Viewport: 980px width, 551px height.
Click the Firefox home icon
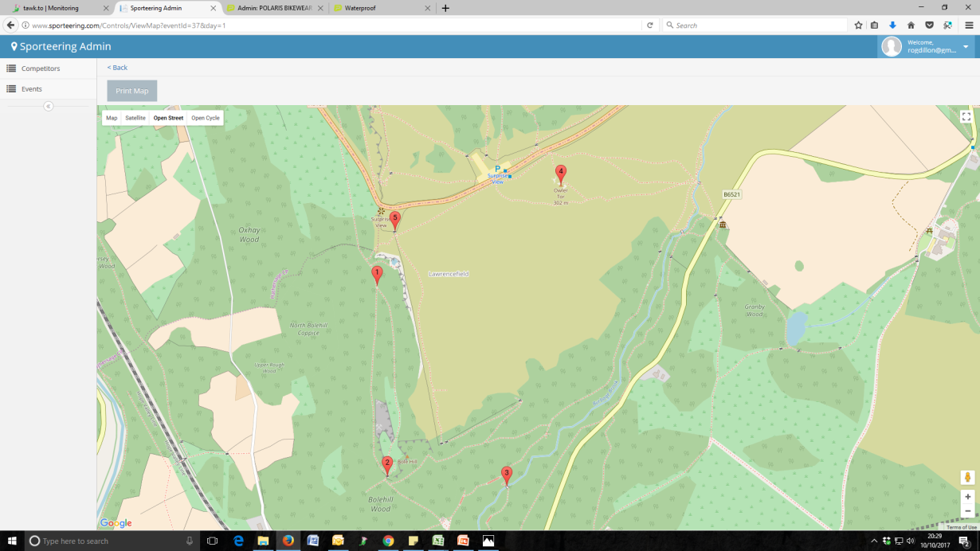click(x=911, y=25)
